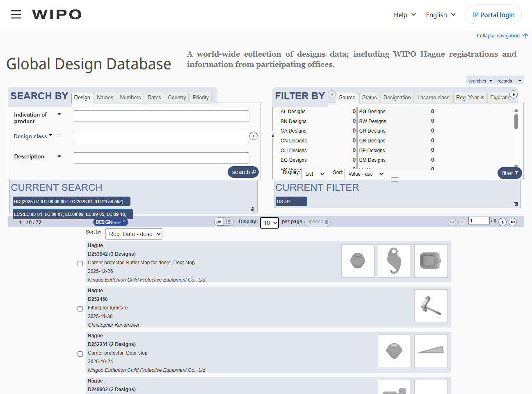The width and height of the screenshot is (532, 394).
Task: Switch results to grid view
Action: (x=228, y=222)
